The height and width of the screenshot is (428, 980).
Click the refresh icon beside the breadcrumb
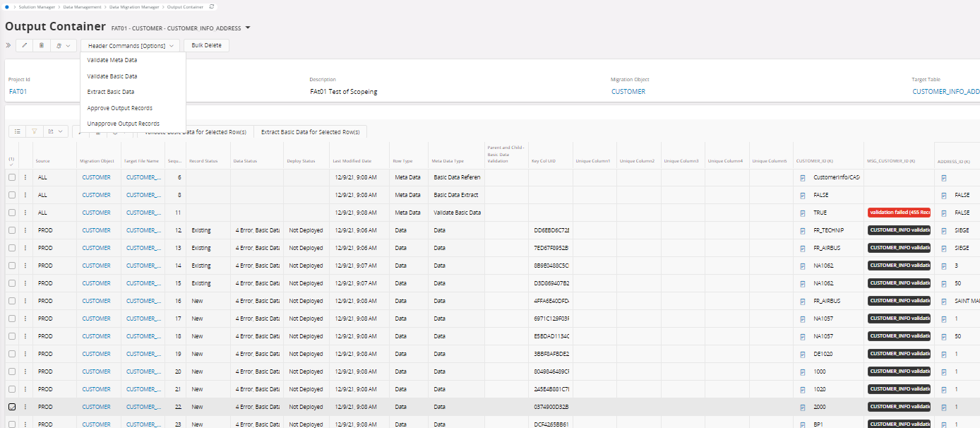coord(211,6)
